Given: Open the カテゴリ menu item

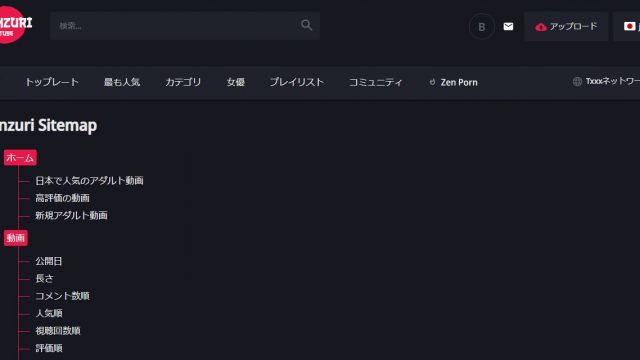Looking at the screenshot, I should 183,82.
